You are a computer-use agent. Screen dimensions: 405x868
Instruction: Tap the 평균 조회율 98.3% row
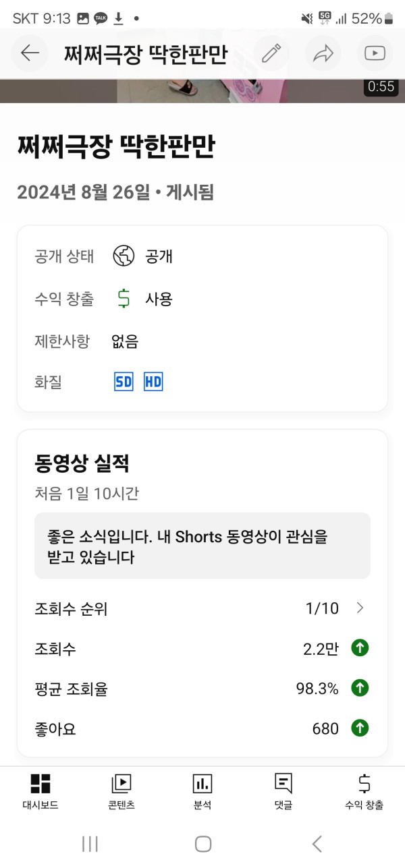[x=202, y=689]
